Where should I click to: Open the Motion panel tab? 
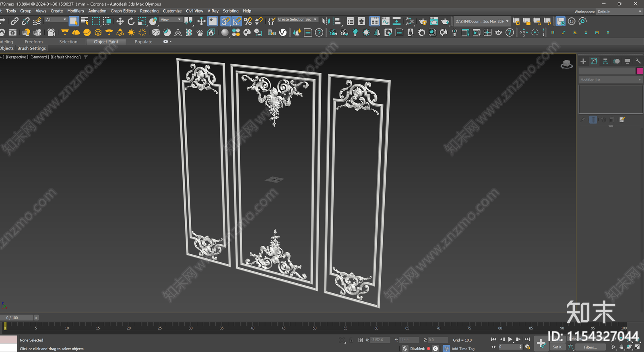[x=617, y=61]
